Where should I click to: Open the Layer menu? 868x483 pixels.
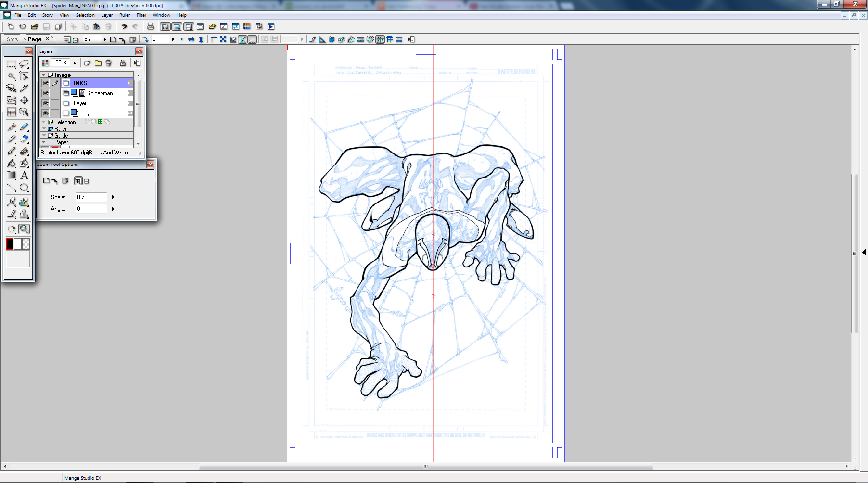[107, 15]
